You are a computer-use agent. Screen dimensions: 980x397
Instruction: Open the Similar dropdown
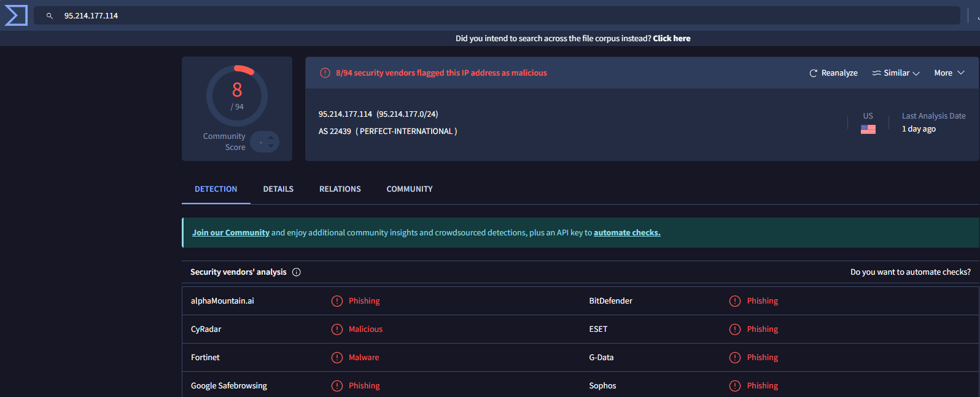click(x=896, y=73)
